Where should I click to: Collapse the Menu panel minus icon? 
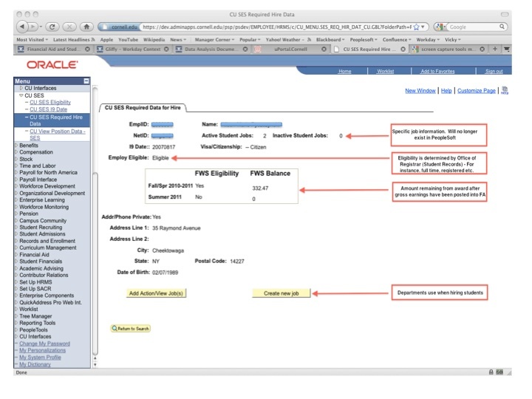click(86, 81)
